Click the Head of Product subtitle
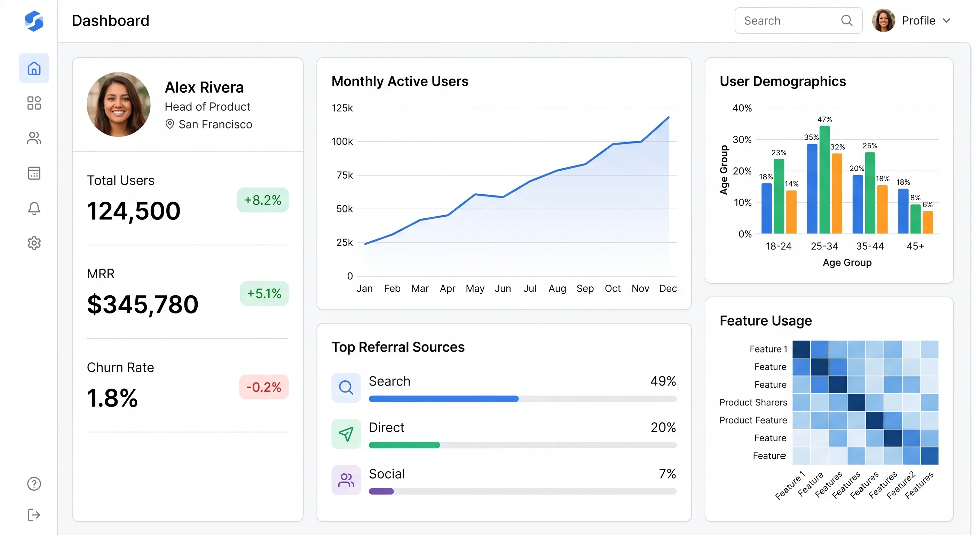This screenshot has height=535, width=980. coord(207,107)
